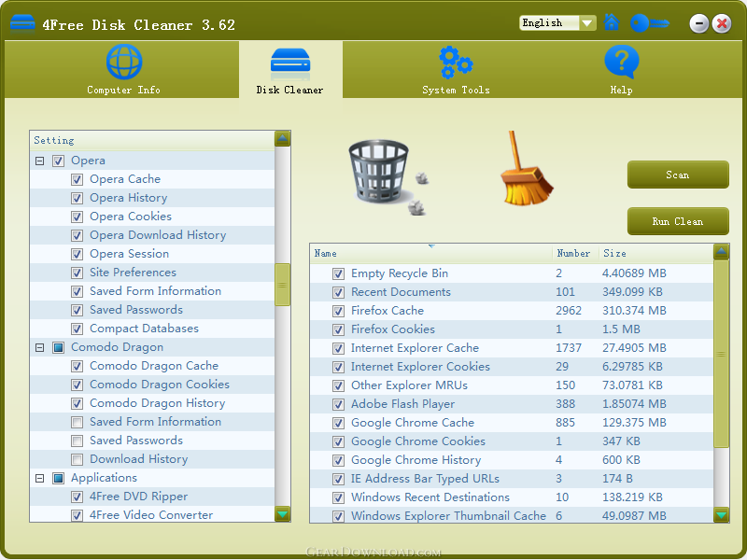This screenshot has width=747, height=560.
Task: Select the Site Preferences row text
Action: (133, 273)
